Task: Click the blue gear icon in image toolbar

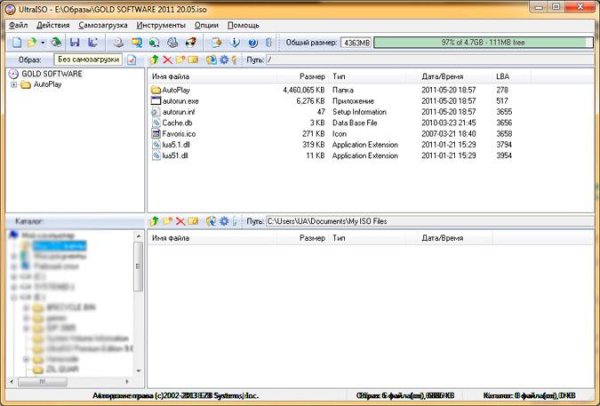Action: [x=224, y=60]
